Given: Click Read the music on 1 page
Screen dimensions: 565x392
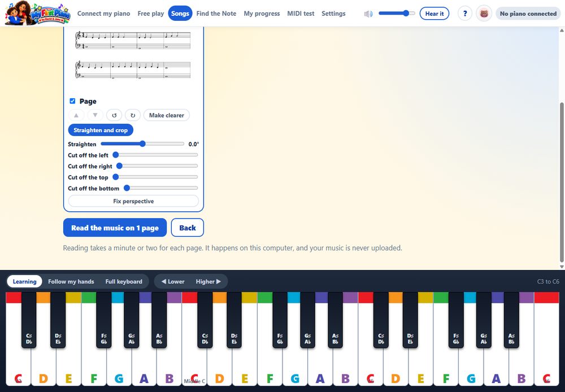Looking at the screenshot, I should 115,228.
